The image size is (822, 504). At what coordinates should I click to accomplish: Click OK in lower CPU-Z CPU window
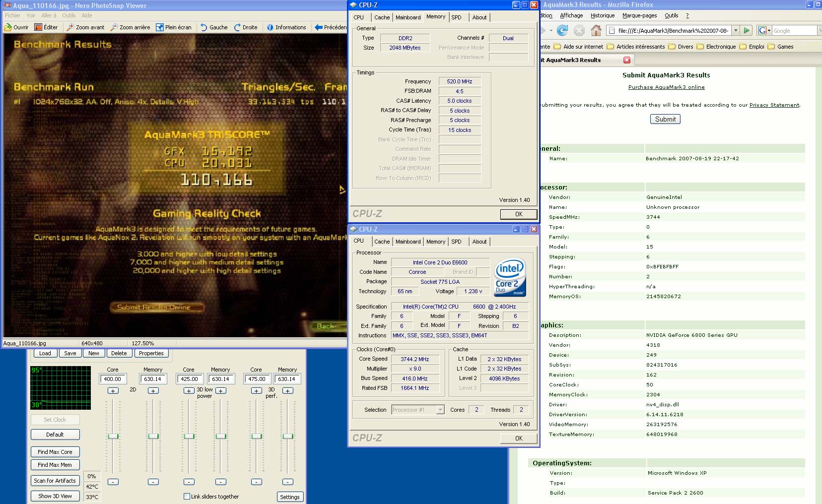click(519, 439)
